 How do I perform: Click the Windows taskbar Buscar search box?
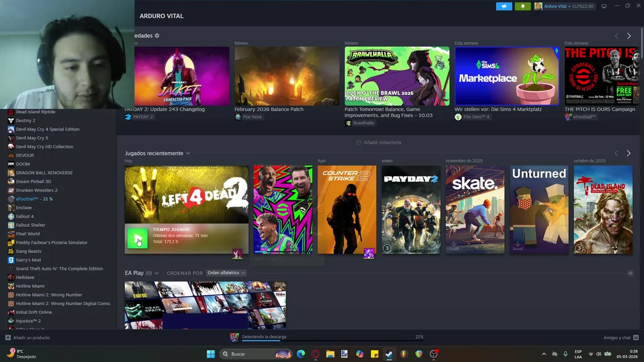[257, 354]
